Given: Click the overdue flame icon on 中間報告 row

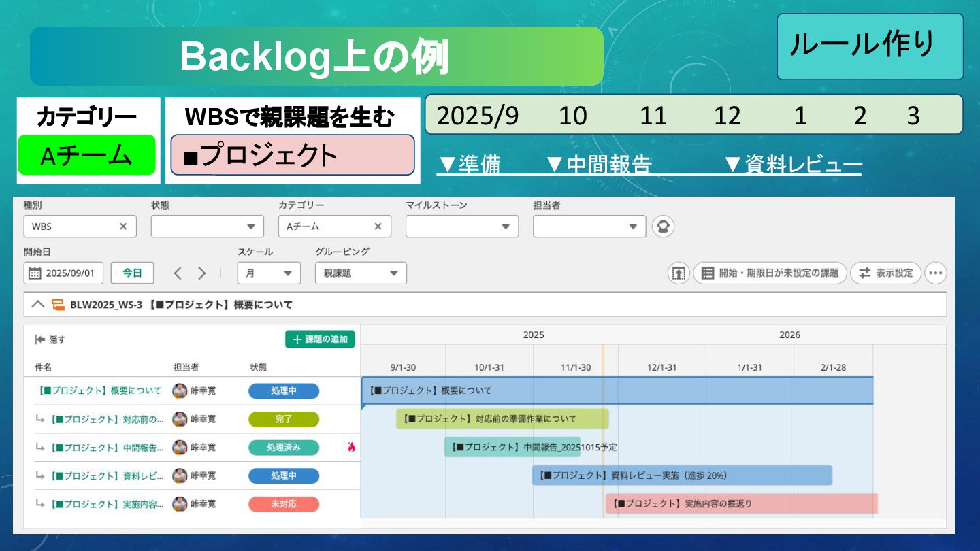Looking at the screenshot, I should [x=351, y=448].
